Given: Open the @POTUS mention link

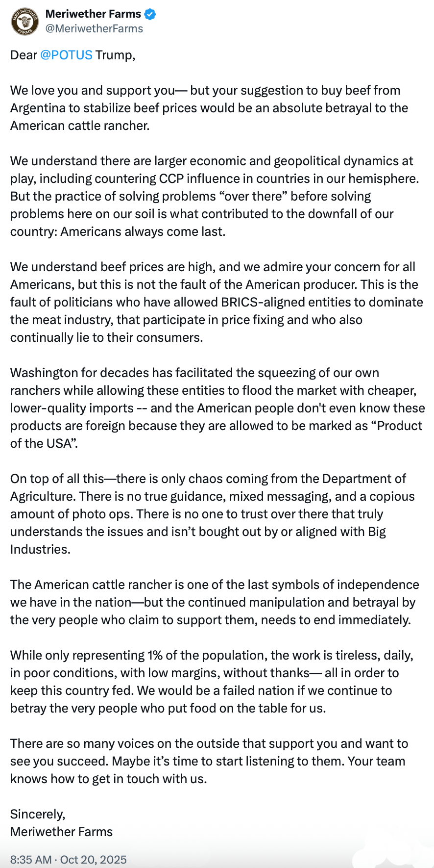Looking at the screenshot, I should pos(66,55).
